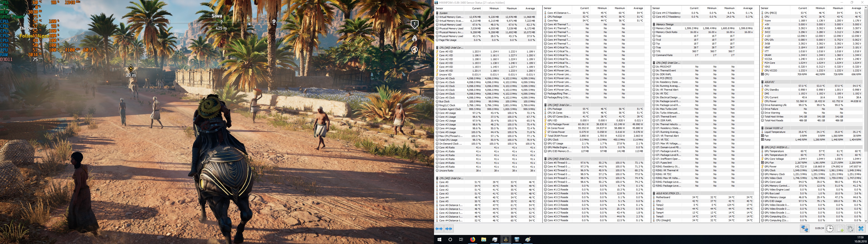This screenshot has height=244, width=868.
Task: Open sensor settings gear icon
Action: point(850,228)
